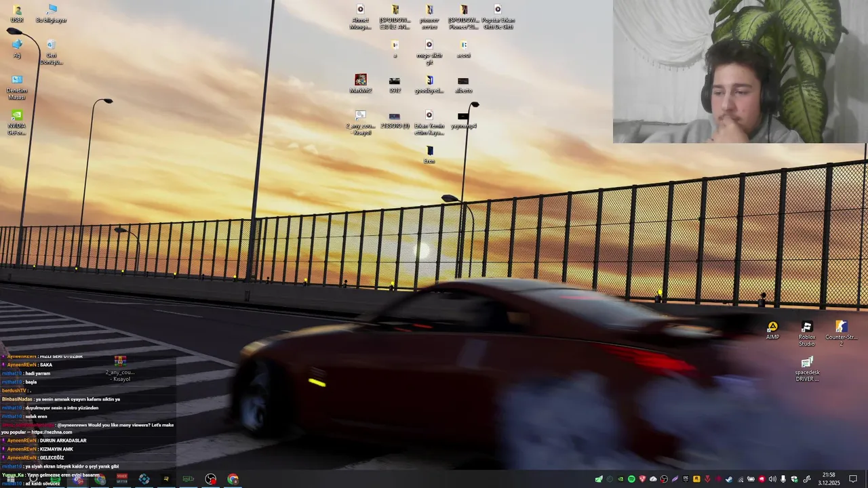This screenshot has height=488, width=868.
Task: Click https://nezhna.com link in chat
Action: [51, 432]
